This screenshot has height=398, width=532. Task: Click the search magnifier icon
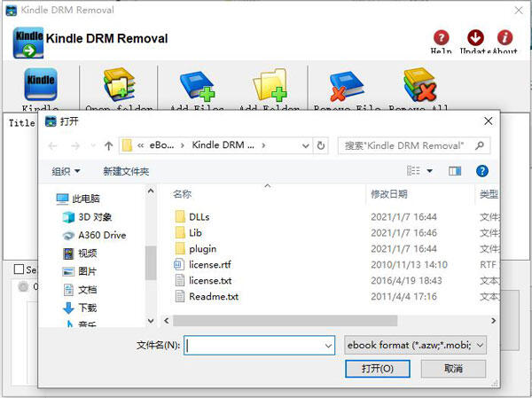tap(480, 145)
